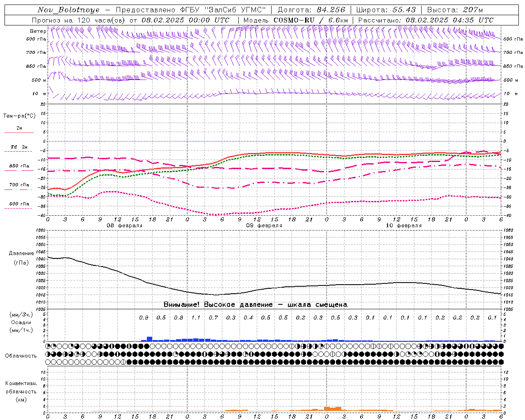525x420 pixels.
Task: Click the Прогноз на 120 часа(ов) text
Action: tap(79, 20)
